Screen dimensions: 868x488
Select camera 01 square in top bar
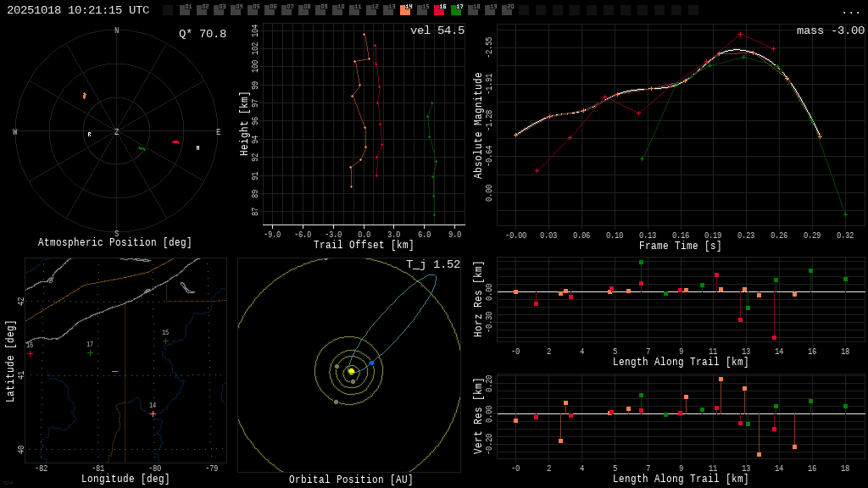(185, 10)
